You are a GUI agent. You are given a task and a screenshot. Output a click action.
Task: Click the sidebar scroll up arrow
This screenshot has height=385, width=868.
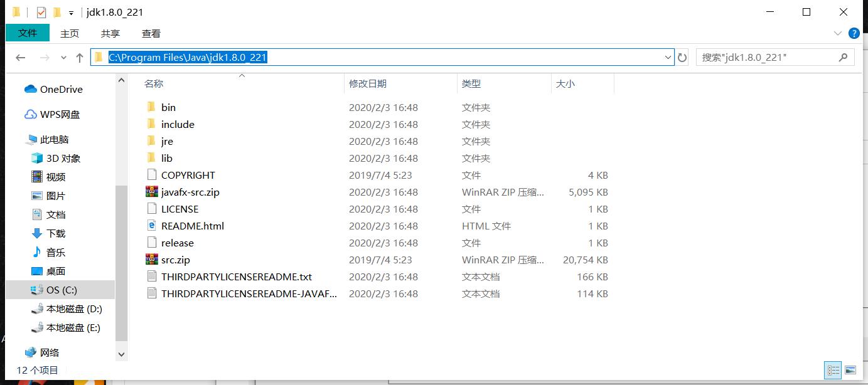(121, 80)
